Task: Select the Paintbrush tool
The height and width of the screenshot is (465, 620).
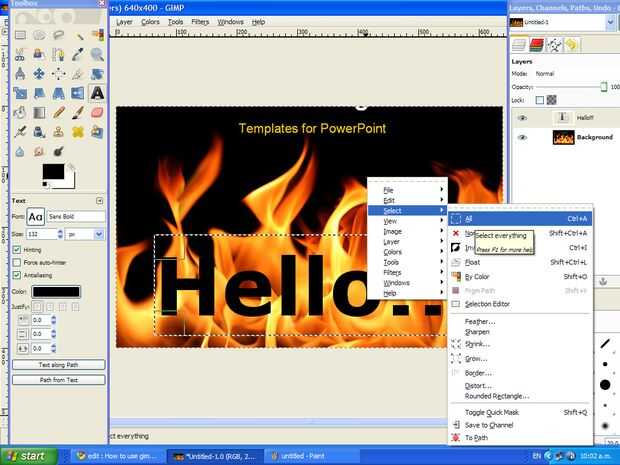Action: 78,112
